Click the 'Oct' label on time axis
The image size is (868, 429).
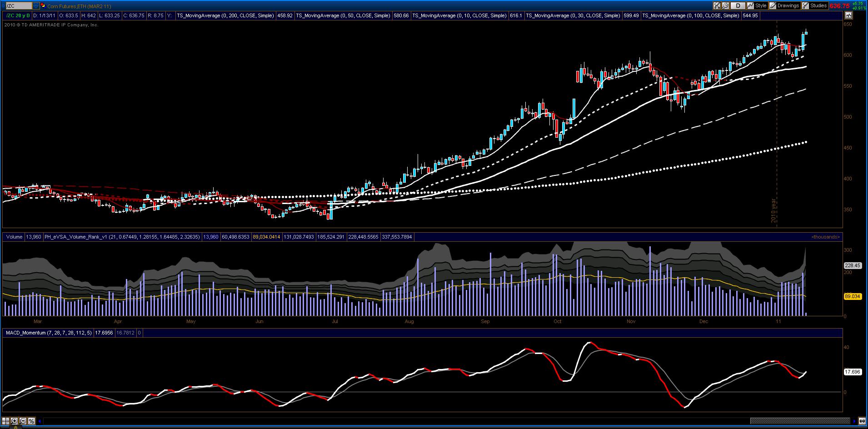coord(558,322)
